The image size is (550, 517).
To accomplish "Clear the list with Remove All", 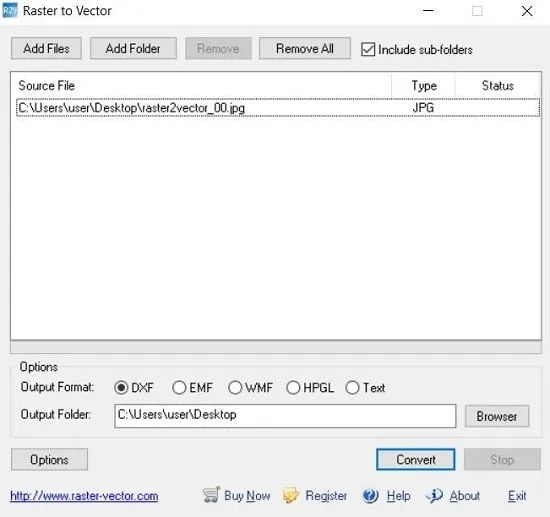I will pos(304,48).
